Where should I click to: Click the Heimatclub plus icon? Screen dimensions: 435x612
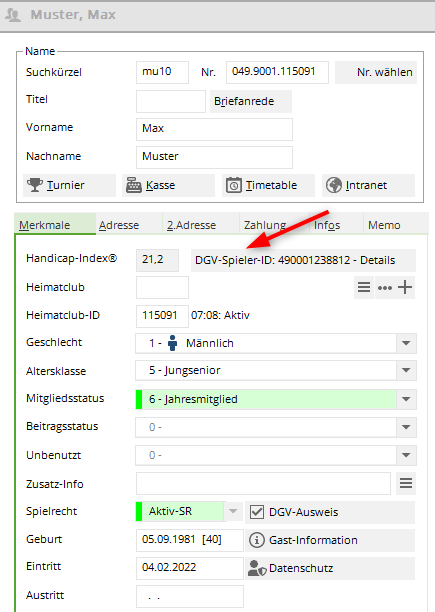pos(405,288)
